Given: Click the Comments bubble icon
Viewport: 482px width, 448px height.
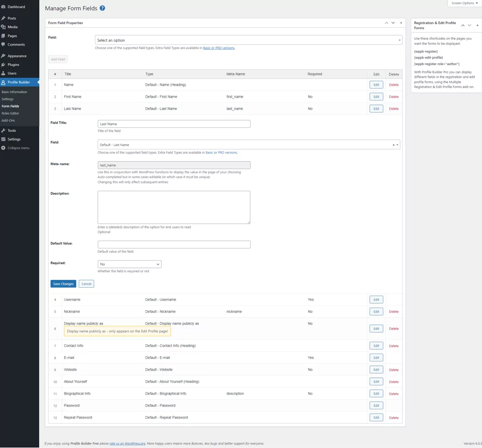Looking at the screenshot, I should point(3,44).
